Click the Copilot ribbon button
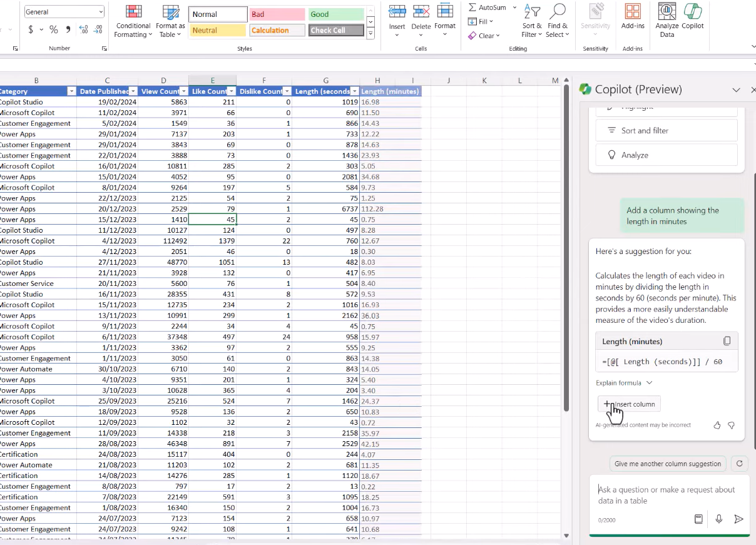Viewport: 756px width, 545px height. tap(693, 17)
